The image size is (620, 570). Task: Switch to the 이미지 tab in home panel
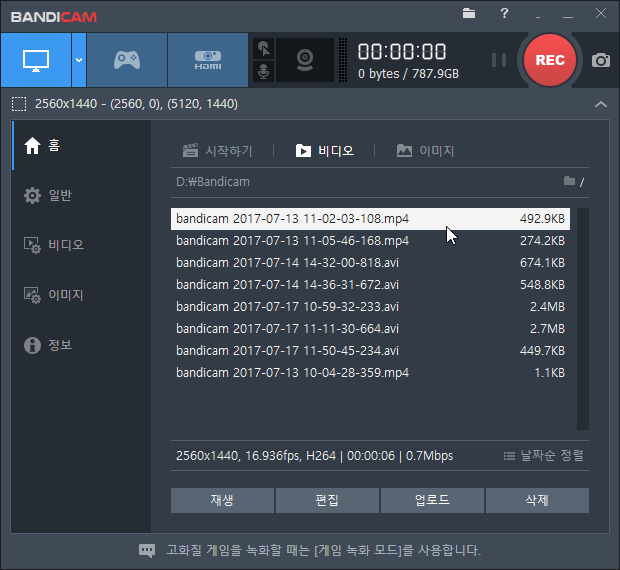425,151
